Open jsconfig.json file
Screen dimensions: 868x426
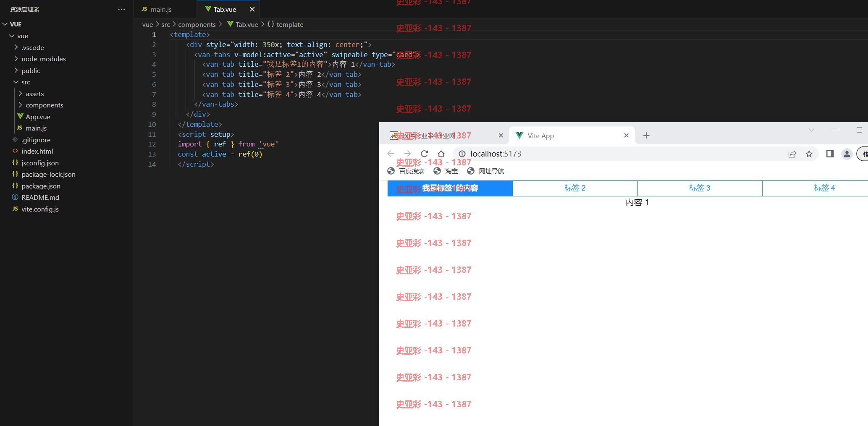40,163
